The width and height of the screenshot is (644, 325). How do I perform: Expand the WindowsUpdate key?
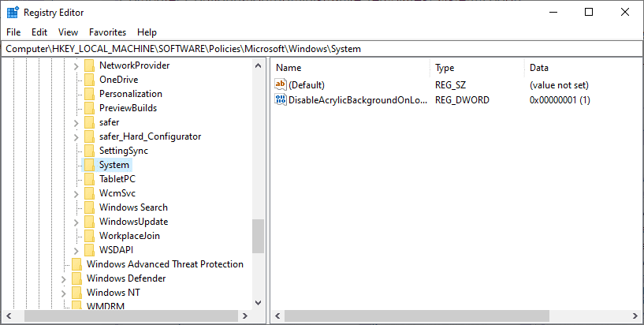click(x=76, y=222)
